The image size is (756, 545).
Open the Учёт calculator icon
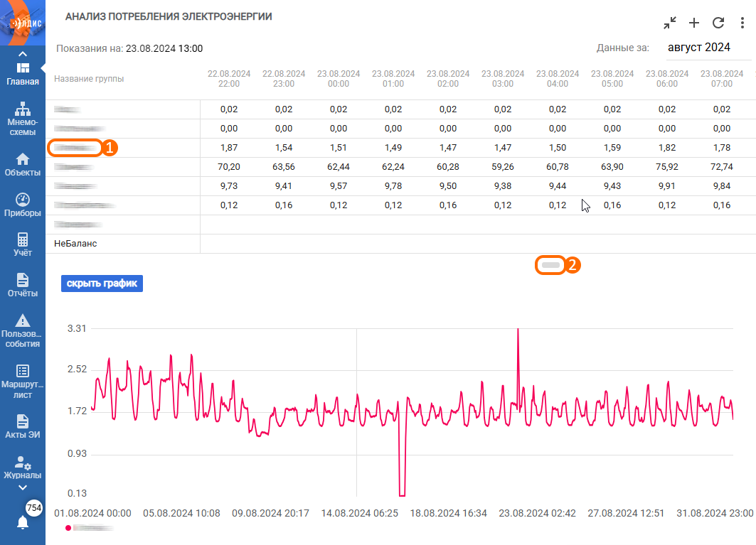(x=23, y=239)
